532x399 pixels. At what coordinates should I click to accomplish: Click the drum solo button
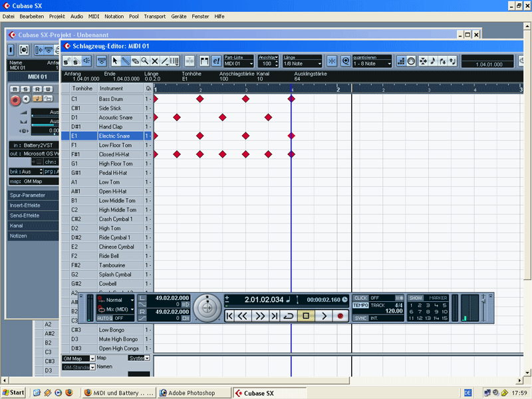77,61
